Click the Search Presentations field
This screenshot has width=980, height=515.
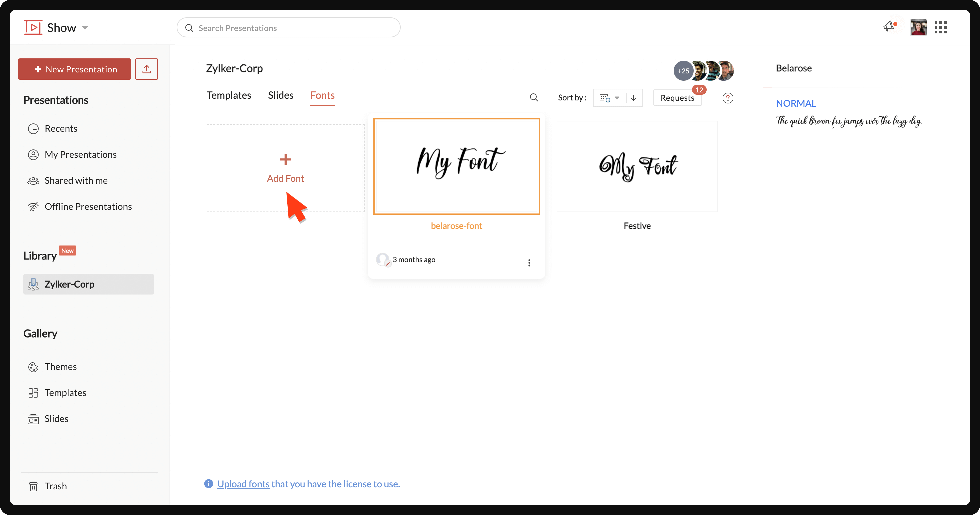pos(288,28)
